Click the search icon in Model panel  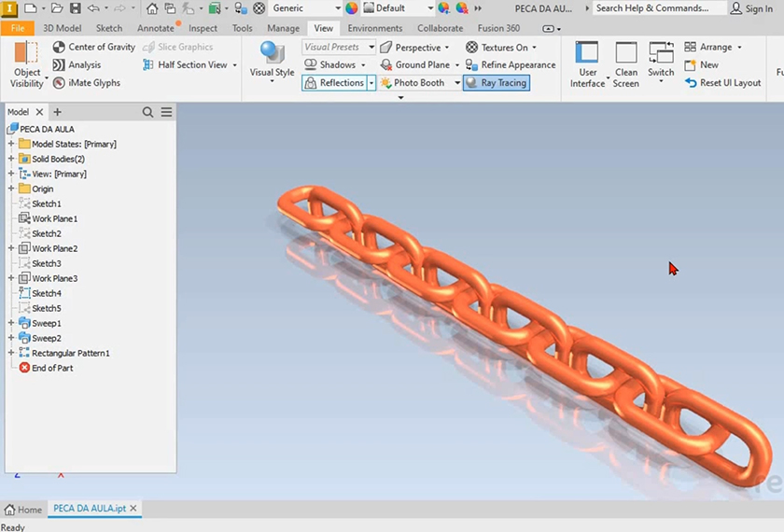click(147, 112)
